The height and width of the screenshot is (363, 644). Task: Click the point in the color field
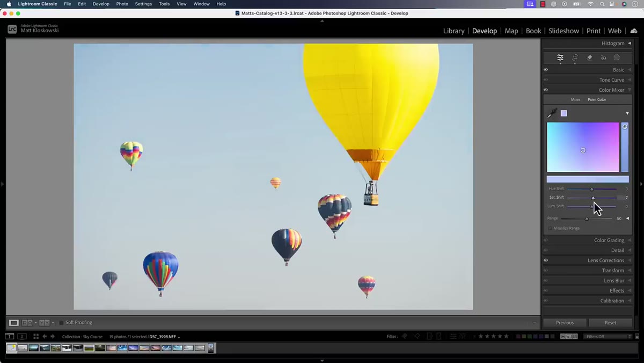(583, 150)
